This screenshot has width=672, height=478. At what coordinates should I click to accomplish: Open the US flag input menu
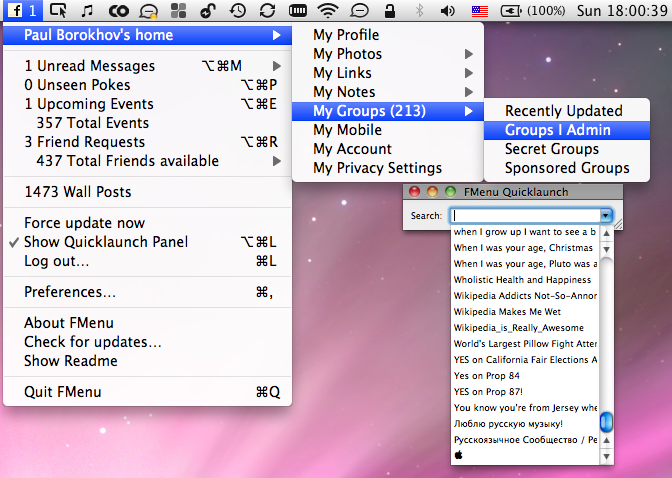coord(480,11)
